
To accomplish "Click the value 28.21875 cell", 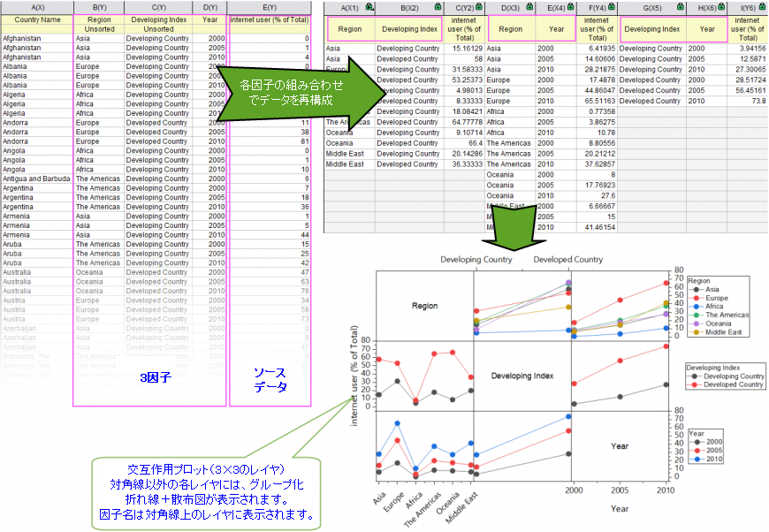I will pyautogui.click(x=597, y=70).
